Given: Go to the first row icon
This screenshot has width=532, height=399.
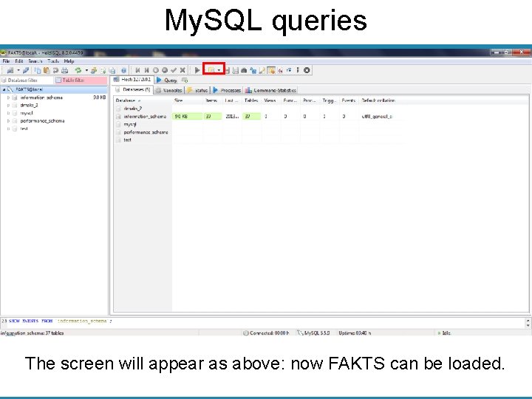Looking at the screenshot, I should [x=137, y=70].
